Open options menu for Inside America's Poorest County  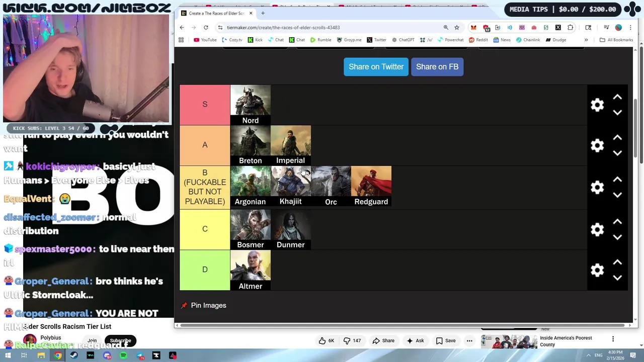tap(613, 339)
